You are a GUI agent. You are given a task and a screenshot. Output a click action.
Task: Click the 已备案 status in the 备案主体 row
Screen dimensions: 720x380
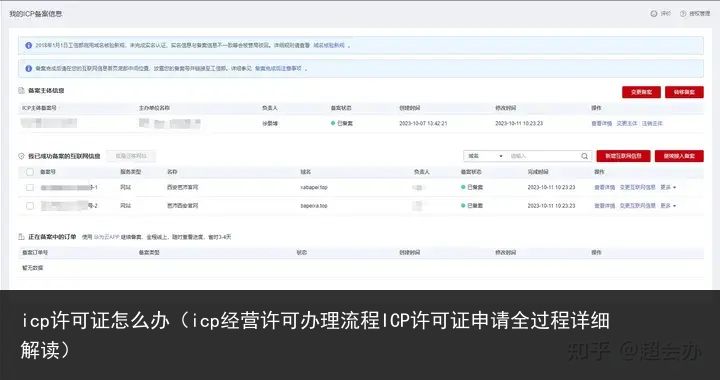coord(342,123)
